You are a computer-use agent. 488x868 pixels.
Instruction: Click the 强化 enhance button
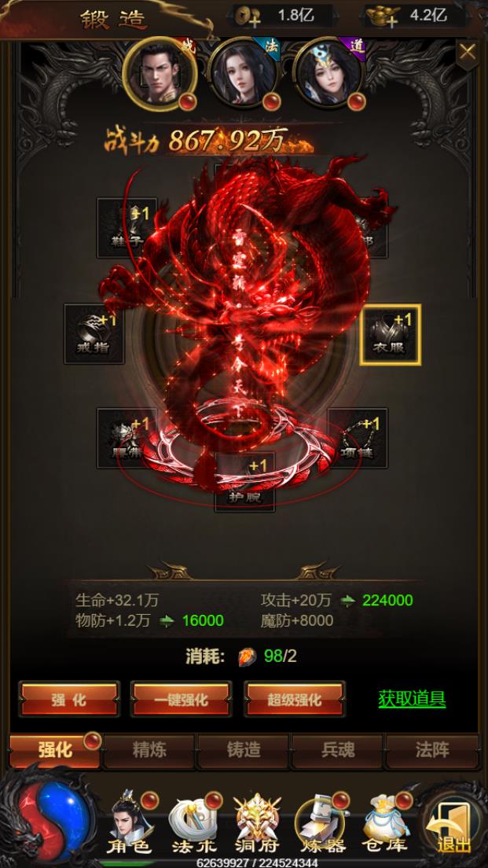[x=69, y=699]
